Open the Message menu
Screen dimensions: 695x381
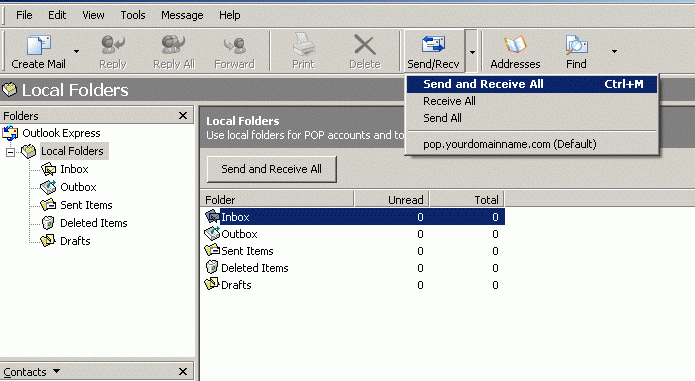point(182,15)
